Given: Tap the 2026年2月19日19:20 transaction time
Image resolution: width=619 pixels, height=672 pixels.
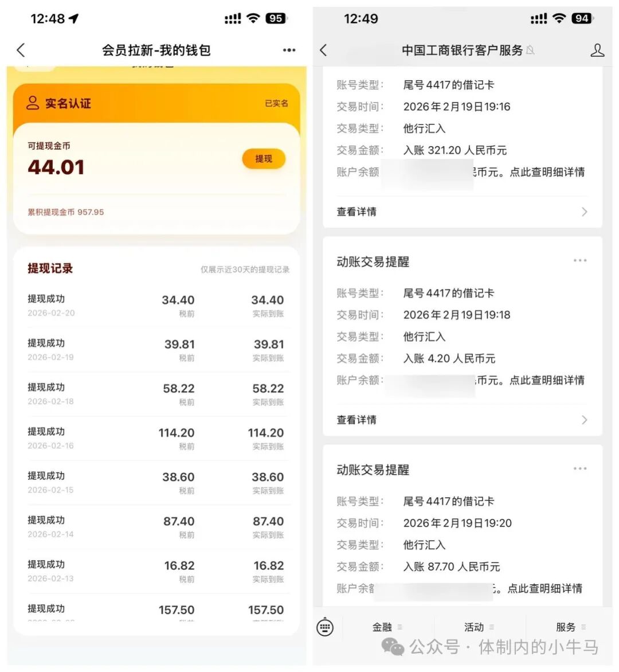Looking at the screenshot, I should 457,523.
